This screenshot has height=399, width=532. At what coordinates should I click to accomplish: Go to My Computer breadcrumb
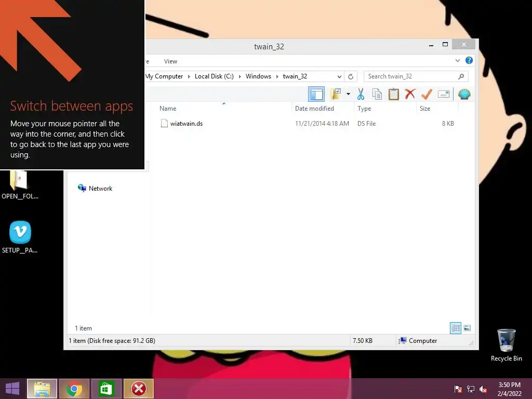pos(164,76)
